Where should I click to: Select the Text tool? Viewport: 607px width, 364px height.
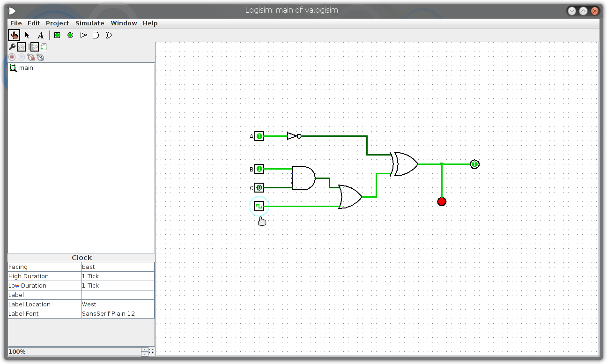[x=40, y=35]
